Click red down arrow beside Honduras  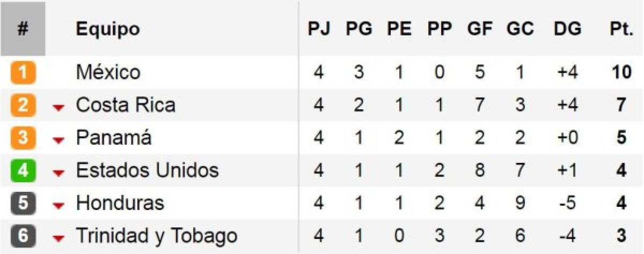click(58, 206)
